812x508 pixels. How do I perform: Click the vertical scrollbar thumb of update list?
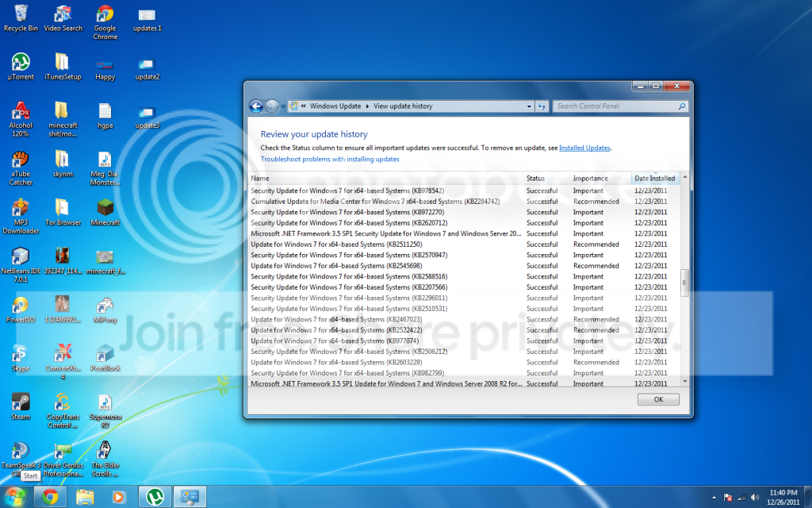(684, 283)
